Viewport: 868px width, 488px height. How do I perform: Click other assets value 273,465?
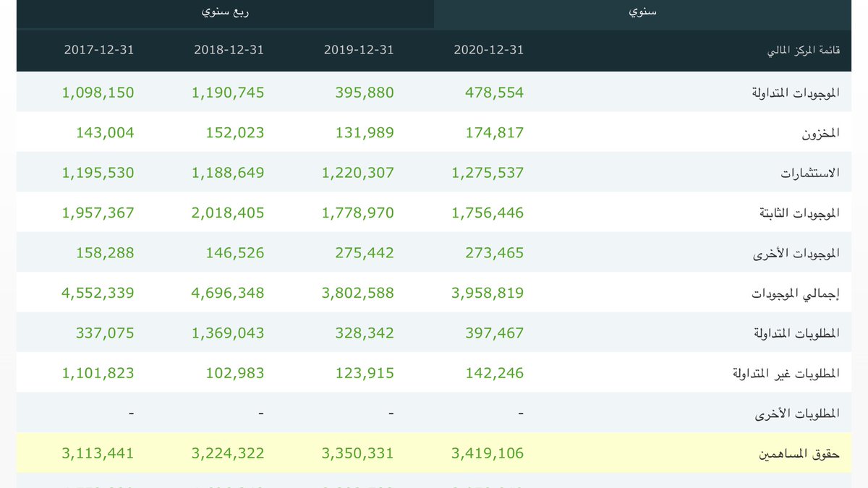click(x=494, y=254)
